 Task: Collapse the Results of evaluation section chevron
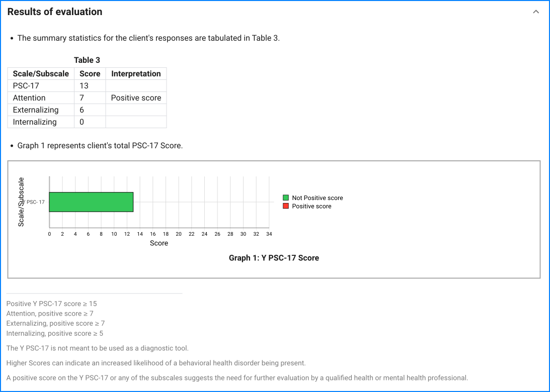pos(536,12)
